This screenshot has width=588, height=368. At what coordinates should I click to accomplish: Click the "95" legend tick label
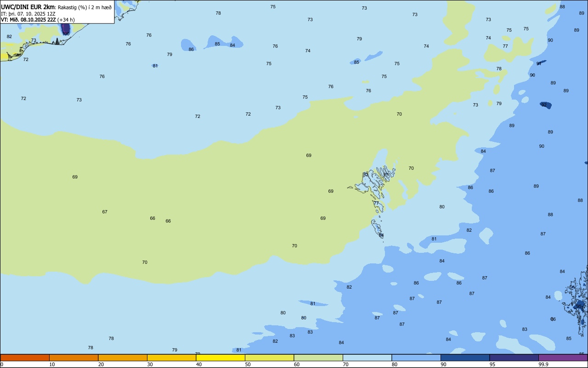click(x=492, y=364)
